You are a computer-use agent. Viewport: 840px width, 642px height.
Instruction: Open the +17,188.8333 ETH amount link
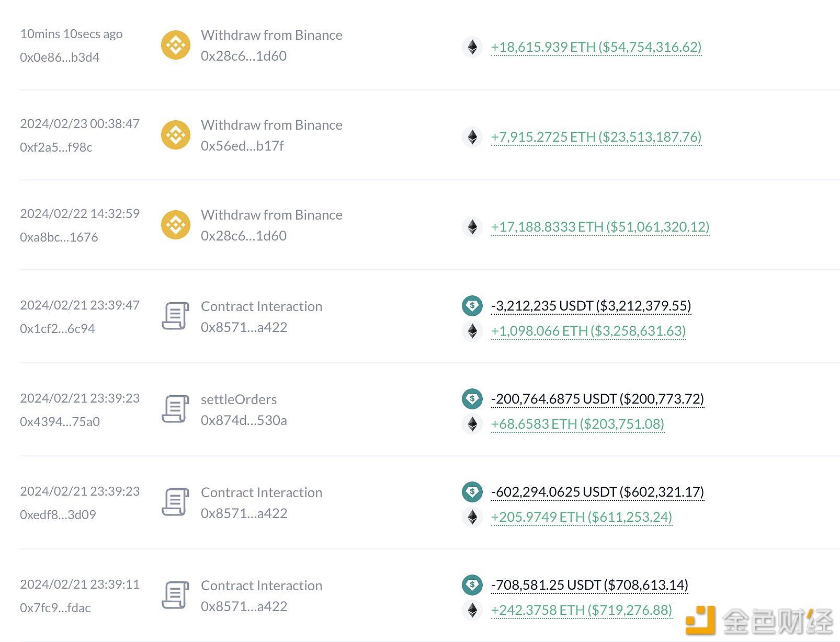point(600,227)
